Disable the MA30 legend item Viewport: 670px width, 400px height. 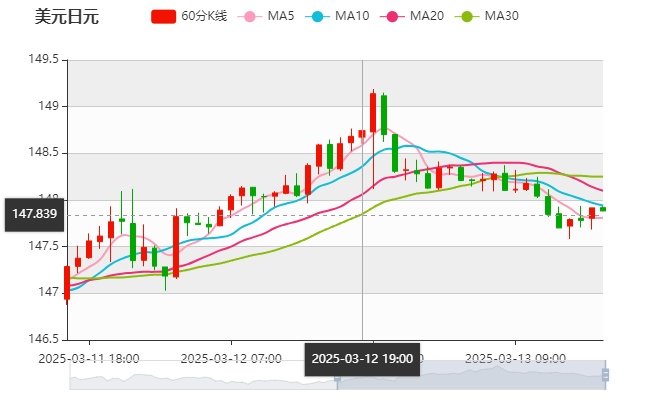coord(501,17)
